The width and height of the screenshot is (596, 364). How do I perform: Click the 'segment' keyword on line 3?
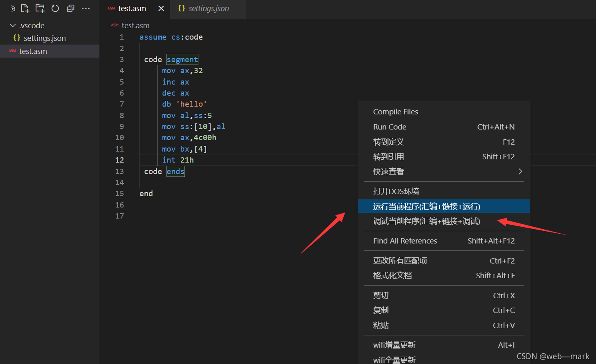click(182, 60)
